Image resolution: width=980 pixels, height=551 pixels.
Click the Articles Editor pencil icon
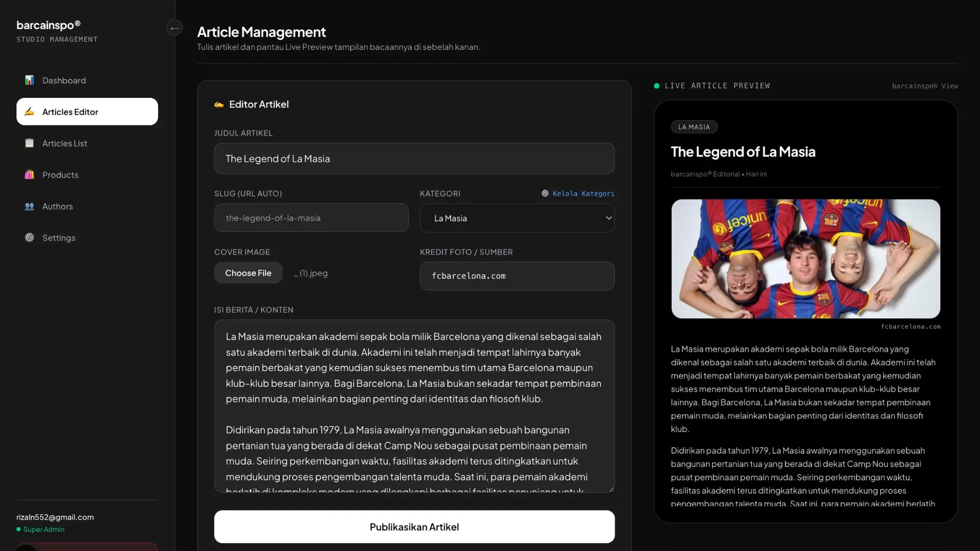(x=30, y=112)
